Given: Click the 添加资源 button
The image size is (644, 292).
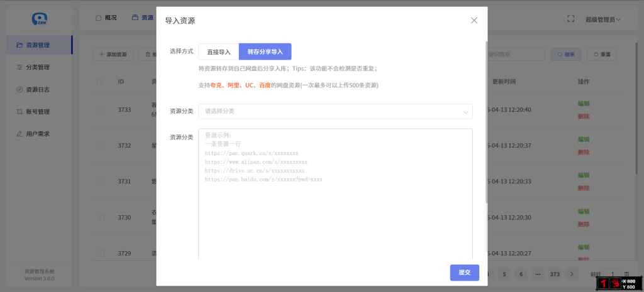Looking at the screenshot, I should coord(113,54).
